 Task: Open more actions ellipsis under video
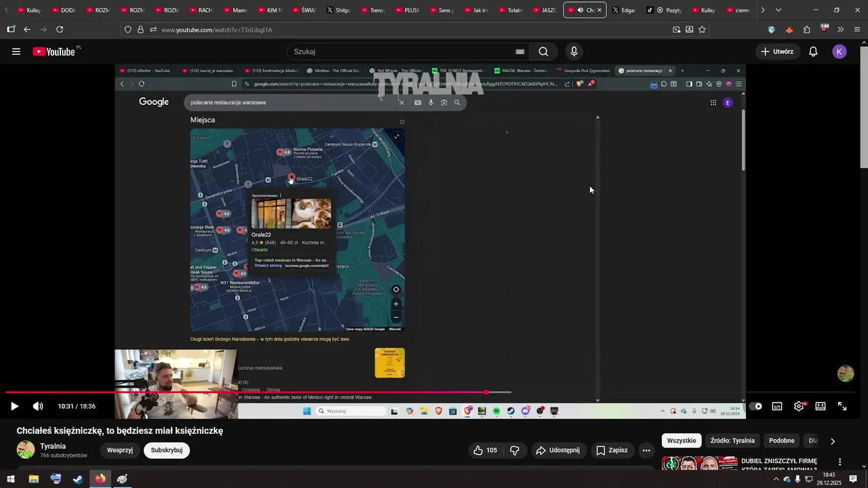coord(646,450)
